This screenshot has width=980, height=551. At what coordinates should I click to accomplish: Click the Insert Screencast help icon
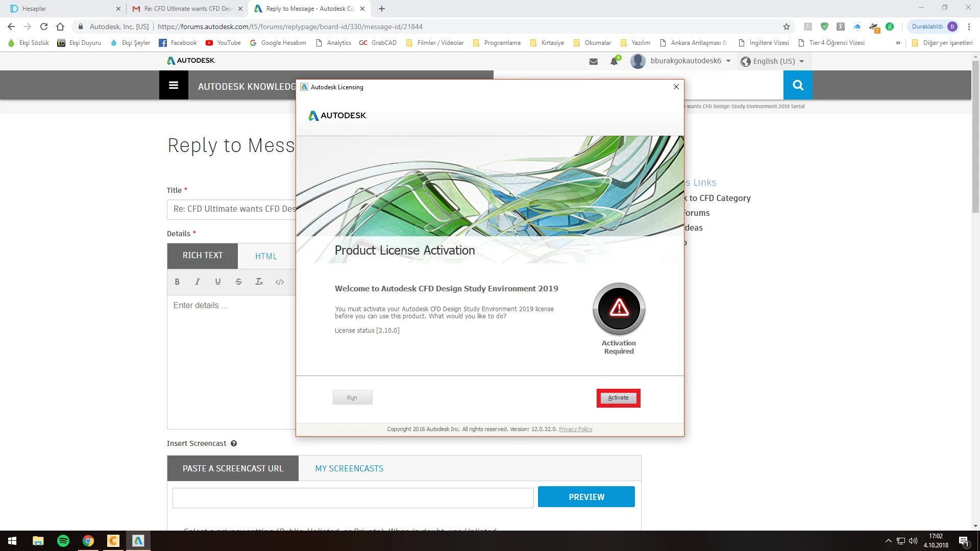point(234,443)
